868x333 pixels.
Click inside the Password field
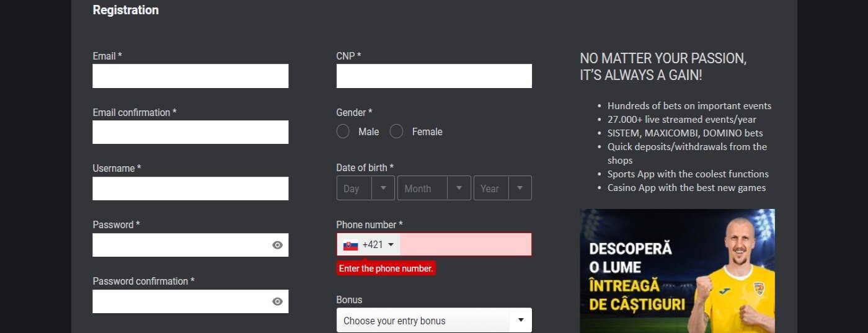[180, 245]
